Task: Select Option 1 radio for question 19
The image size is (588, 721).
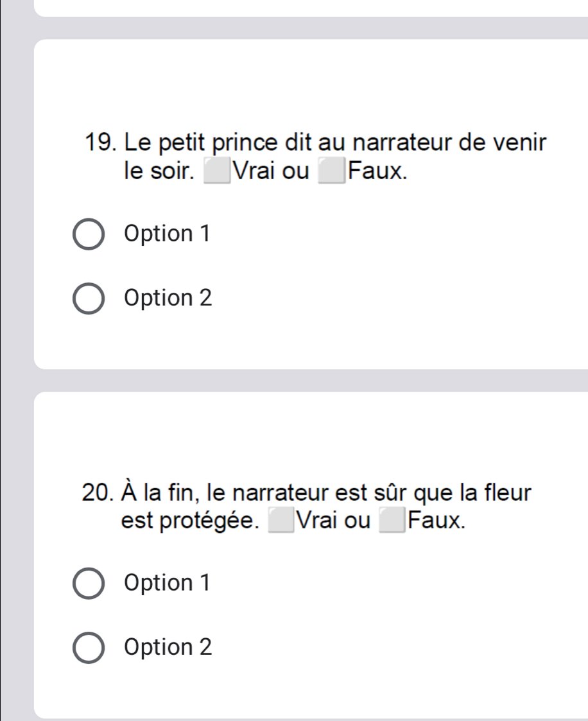Action: pos(89,236)
